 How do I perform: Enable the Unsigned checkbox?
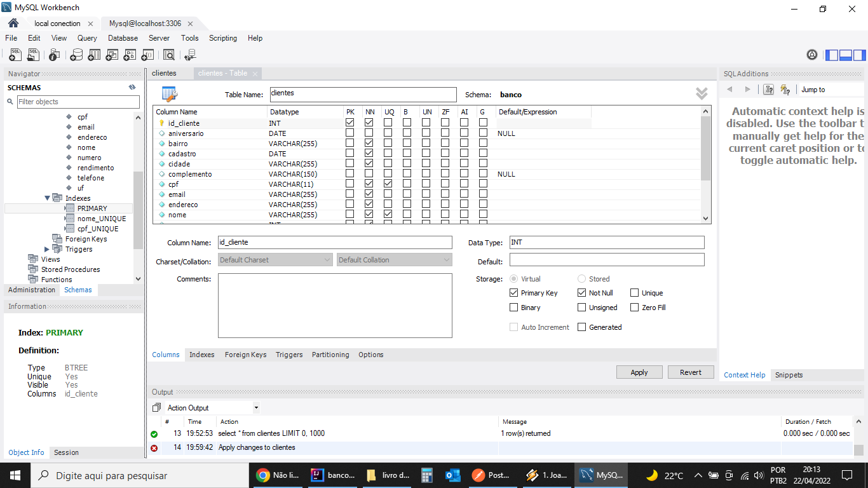pyautogui.click(x=581, y=308)
